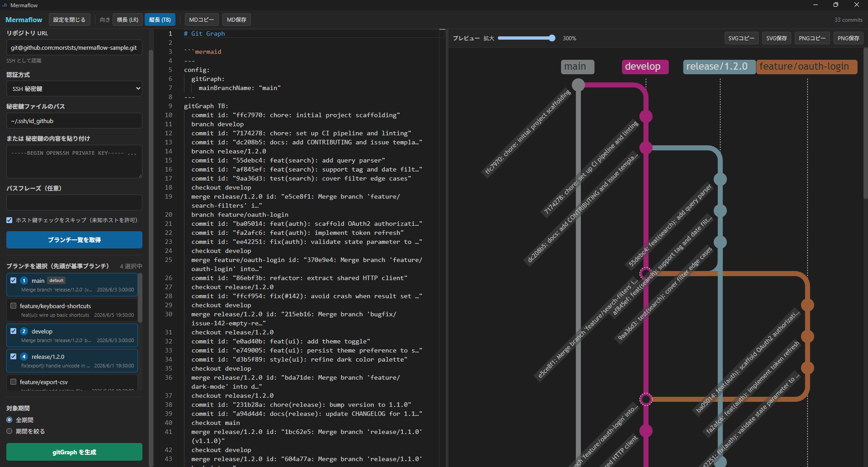Click the feature/oauth-login branch label in preview
This screenshot has height=467, width=868.
coord(807,67)
